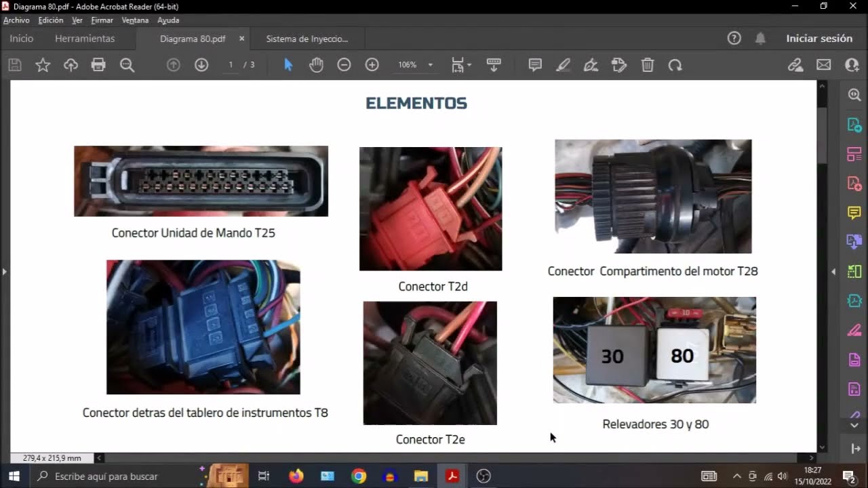The height and width of the screenshot is (488, 868).
Task: Open the Organize pages tool in sidebar
Action: 854,155
